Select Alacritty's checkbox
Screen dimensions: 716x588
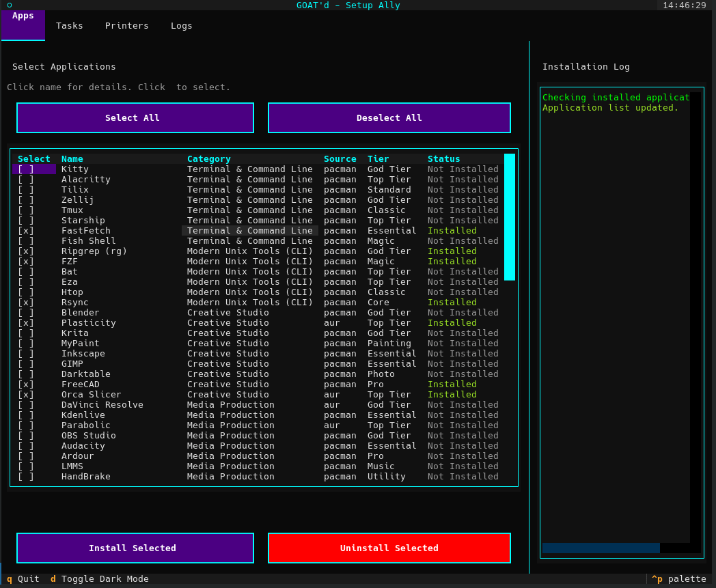(x=25, y=179)
